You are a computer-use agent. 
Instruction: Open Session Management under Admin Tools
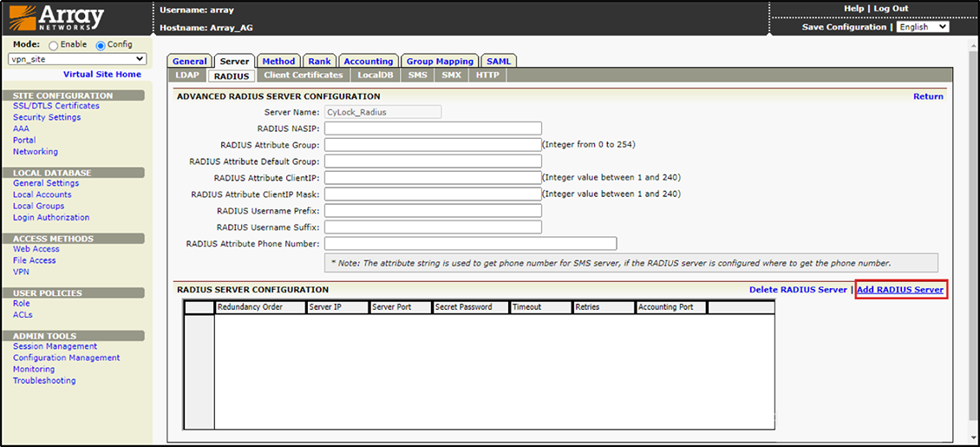pyautogui.click(x=55, y=346)
